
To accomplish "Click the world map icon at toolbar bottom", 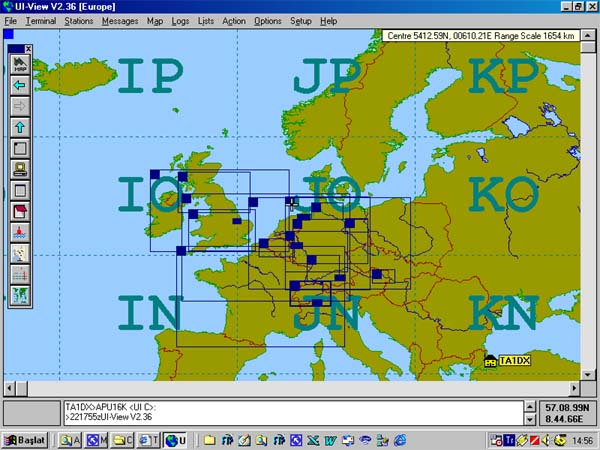I will pos(19,295).
